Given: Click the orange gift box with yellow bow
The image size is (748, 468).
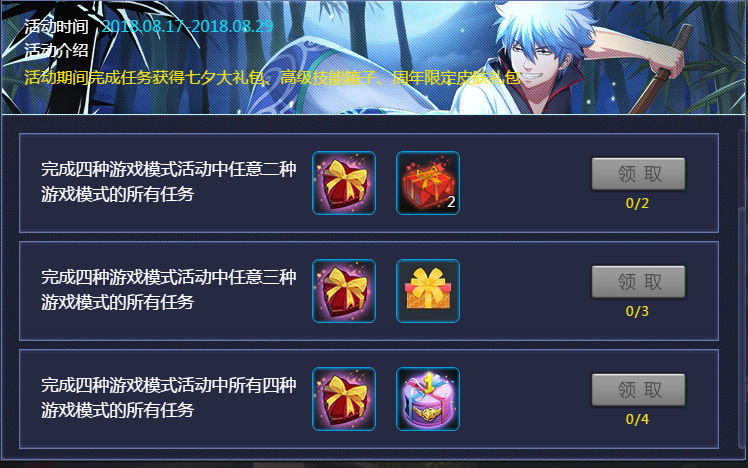Looking at the screenshot, I should click(428, 291).
